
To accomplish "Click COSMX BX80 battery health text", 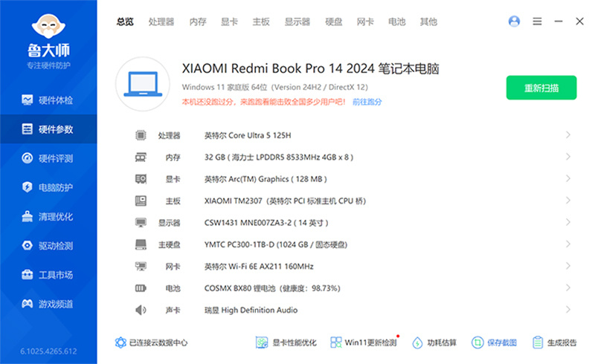I will click(x=272, y=288).
